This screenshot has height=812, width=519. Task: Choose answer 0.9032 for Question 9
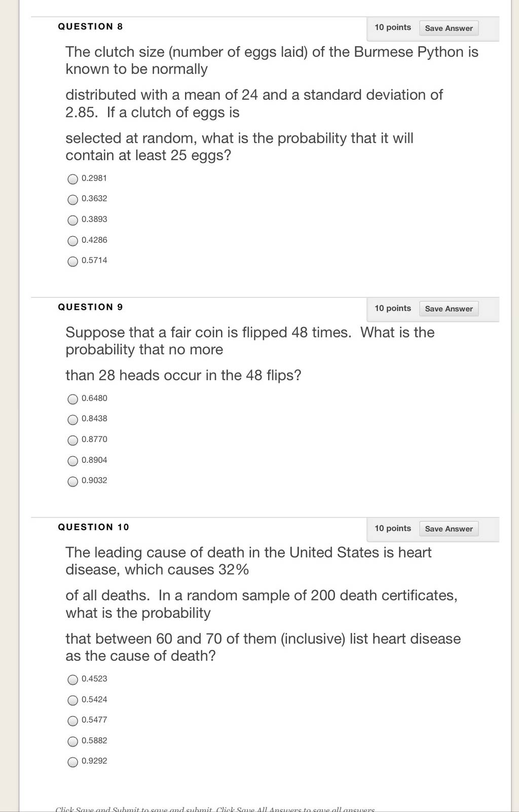pos(73,481)
